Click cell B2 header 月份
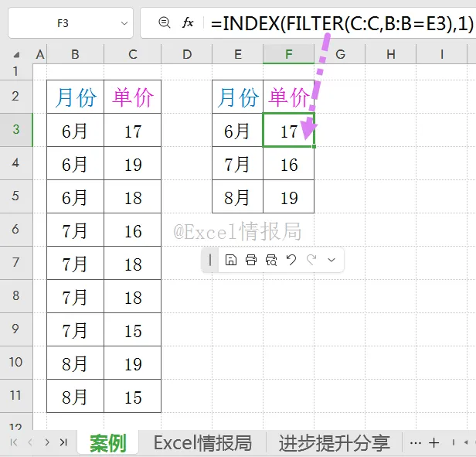Screen dimensions: 476x457 tap(75, 97)
